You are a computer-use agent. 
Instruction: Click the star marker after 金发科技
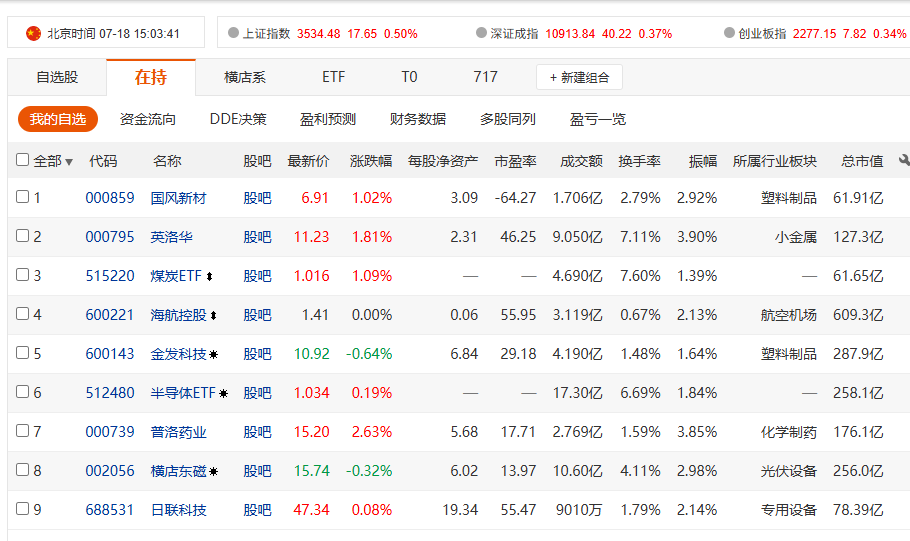pos(214,355)
